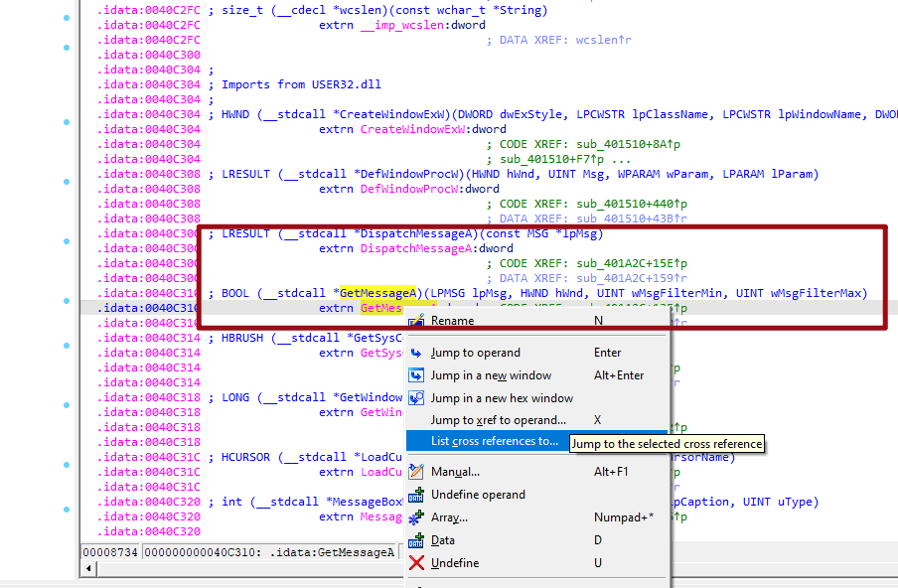Click cross reference sub_401510+8A↑p
The image size is (898, 588).
pyautogui.click(x=628, y=144)
